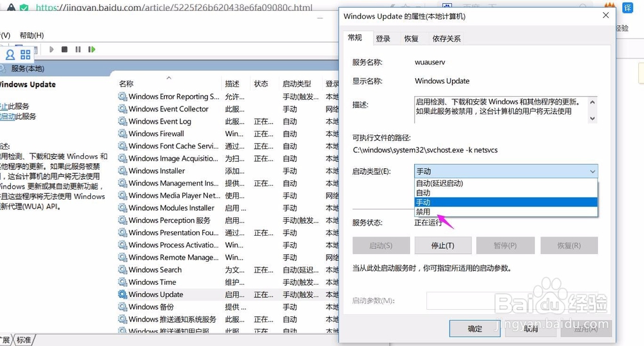Click the 确定 button
Viewport: 644px width, 346px height.
tap(475, 329)
